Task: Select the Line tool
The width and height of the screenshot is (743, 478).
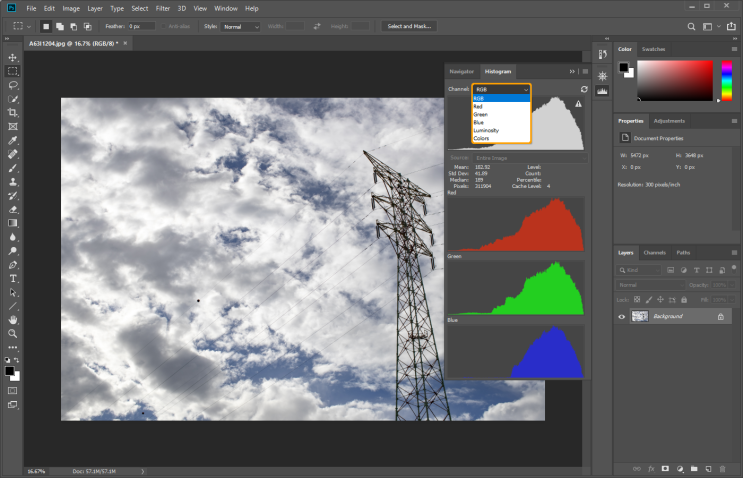Action: coord(13,306)
